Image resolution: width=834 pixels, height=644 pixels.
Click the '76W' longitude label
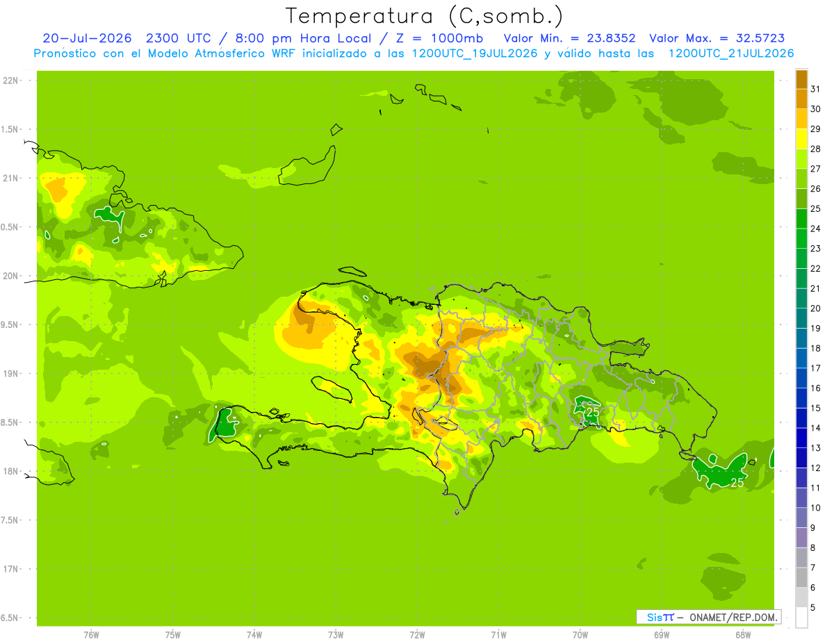(x=91, y=635)
